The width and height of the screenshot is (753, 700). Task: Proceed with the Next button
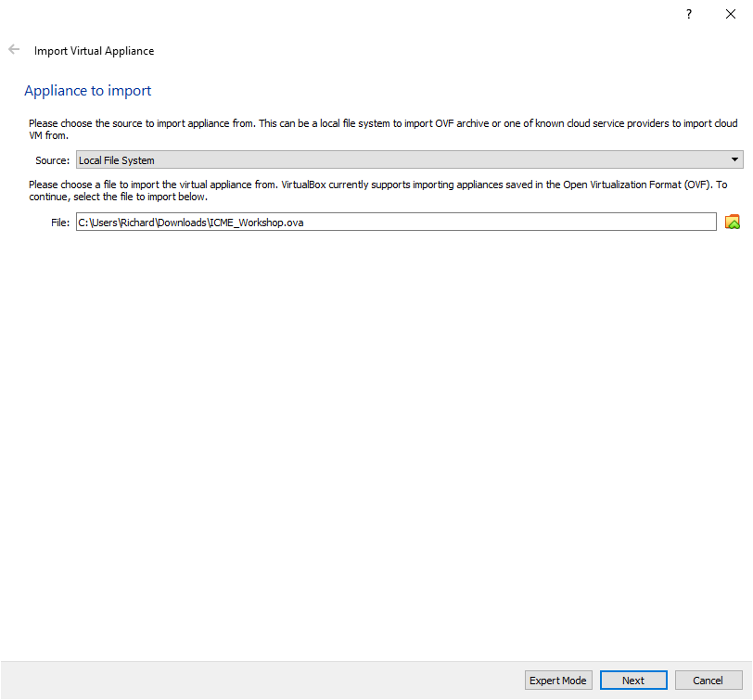(x=633, y=680)
